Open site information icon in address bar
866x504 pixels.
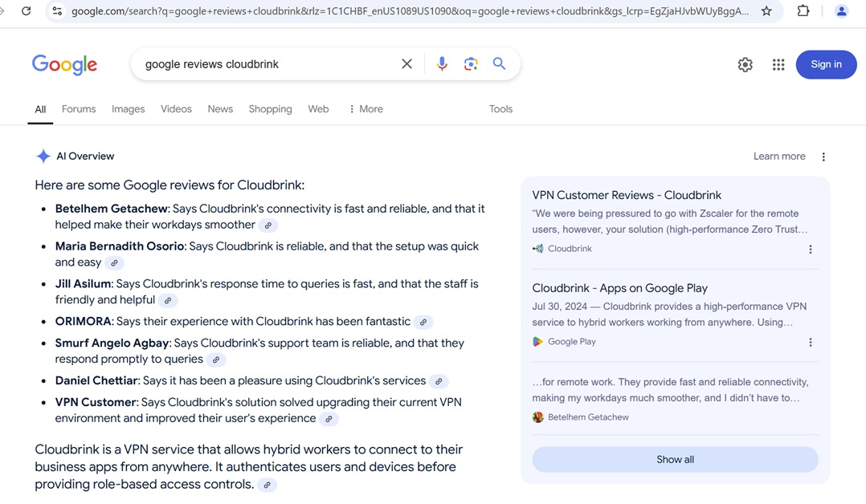point(57,10)
